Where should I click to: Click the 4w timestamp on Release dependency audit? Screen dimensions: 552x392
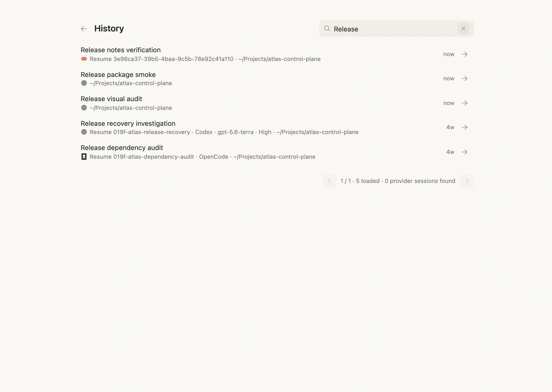[x=450, y=152]
